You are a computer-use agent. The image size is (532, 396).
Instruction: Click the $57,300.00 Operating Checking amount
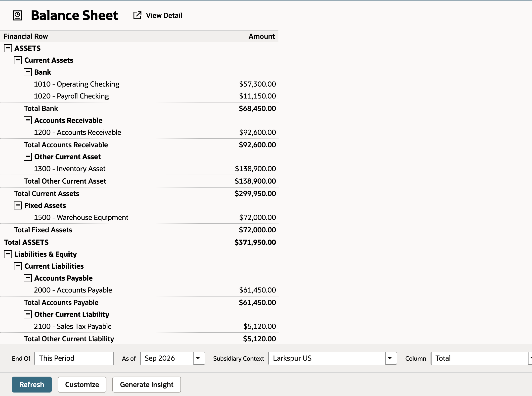258,84
